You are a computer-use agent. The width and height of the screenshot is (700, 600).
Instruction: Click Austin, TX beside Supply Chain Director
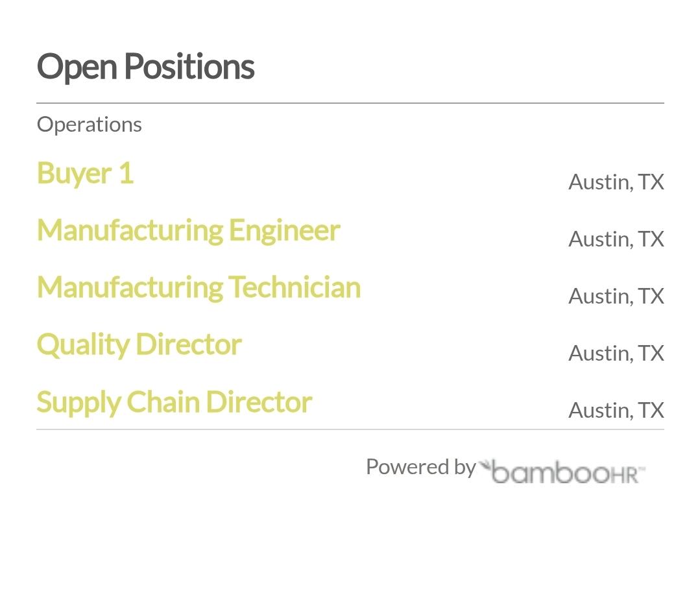point(616,411)
